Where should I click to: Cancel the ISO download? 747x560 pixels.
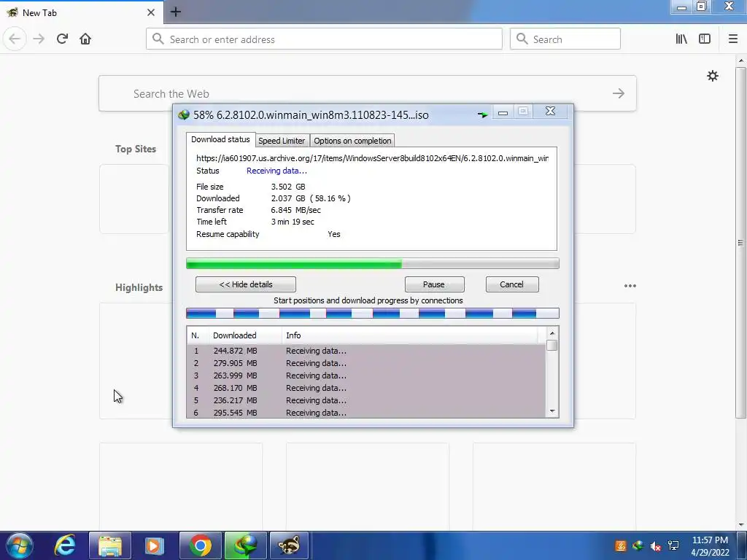pos(512,284)
